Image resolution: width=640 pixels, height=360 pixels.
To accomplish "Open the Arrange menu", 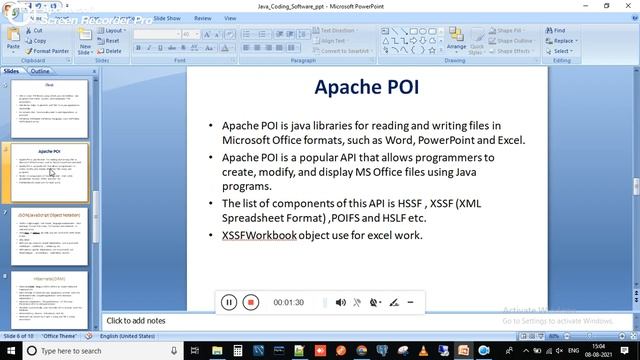I will (456, 39).
